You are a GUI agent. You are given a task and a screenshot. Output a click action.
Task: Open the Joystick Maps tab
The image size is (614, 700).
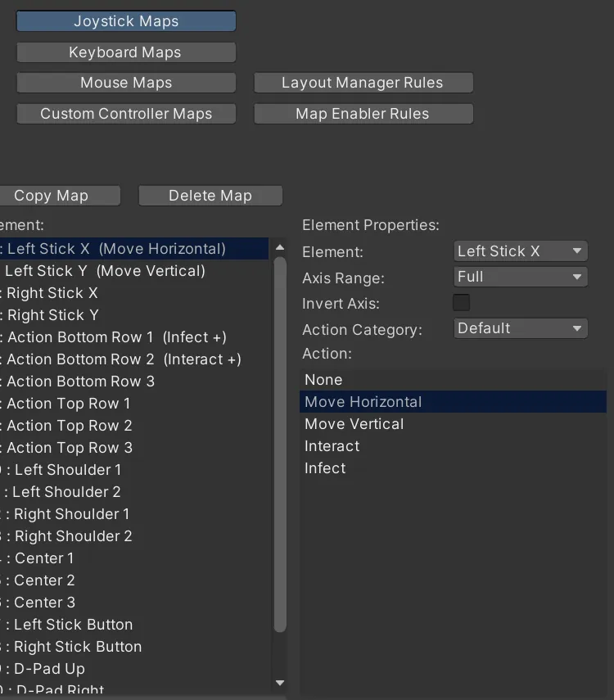point(126,21)
